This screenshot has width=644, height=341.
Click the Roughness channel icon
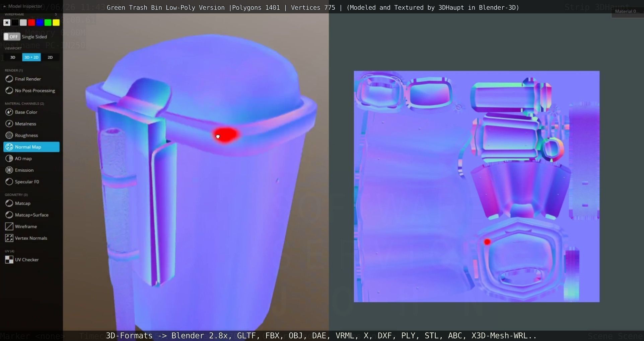click(9, 135)
